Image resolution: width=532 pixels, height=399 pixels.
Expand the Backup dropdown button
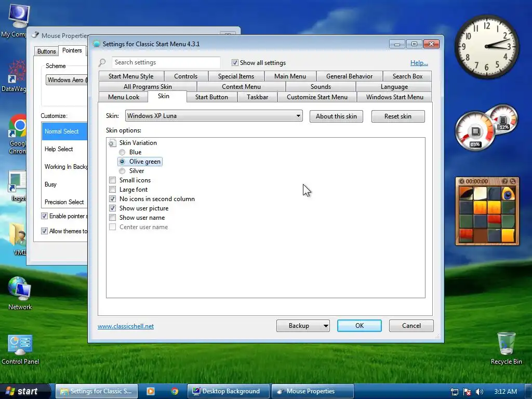[326, 326]
